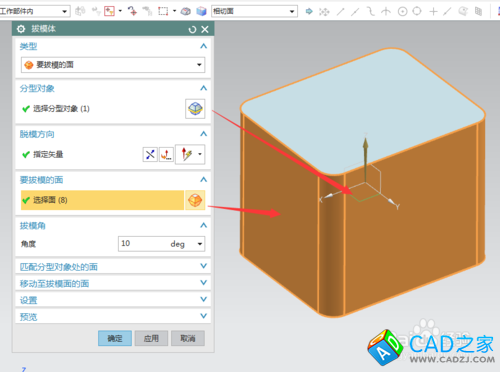The width and height of the screenshot is (500, 372).
Task: Click the select face cube icon
Action: pyautogui.click(x=195, y=200)
